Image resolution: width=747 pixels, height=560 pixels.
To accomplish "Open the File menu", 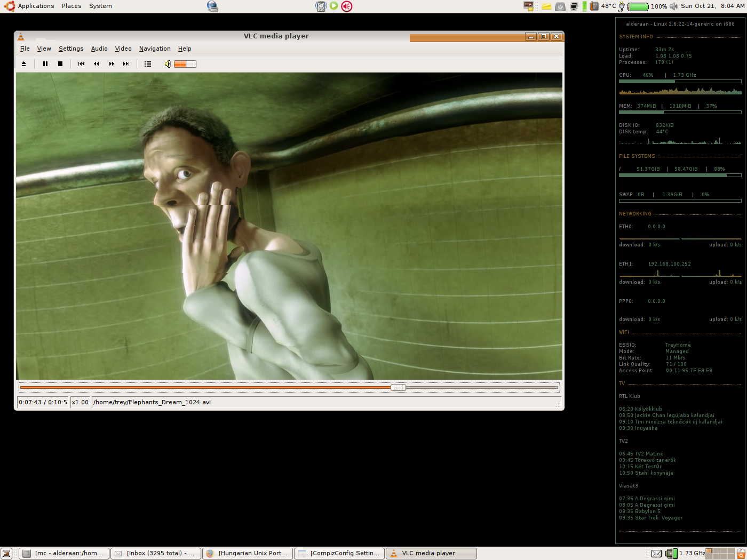I will [x=25, y=49].
